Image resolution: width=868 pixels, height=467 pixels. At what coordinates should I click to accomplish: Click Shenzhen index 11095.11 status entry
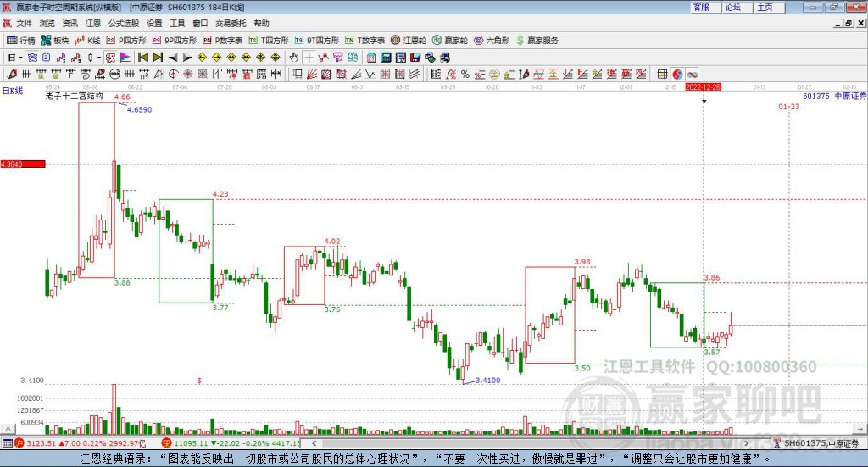[231, 443]
